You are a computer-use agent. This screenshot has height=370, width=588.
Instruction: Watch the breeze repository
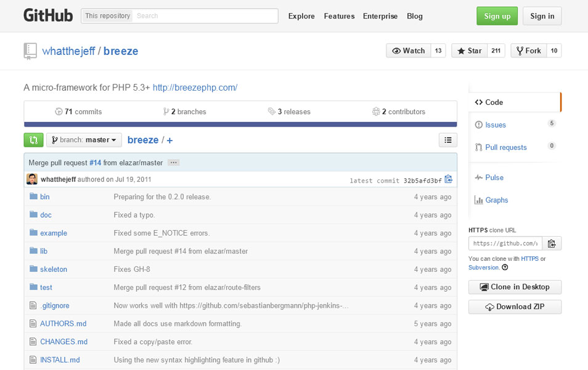coord(409,51)
